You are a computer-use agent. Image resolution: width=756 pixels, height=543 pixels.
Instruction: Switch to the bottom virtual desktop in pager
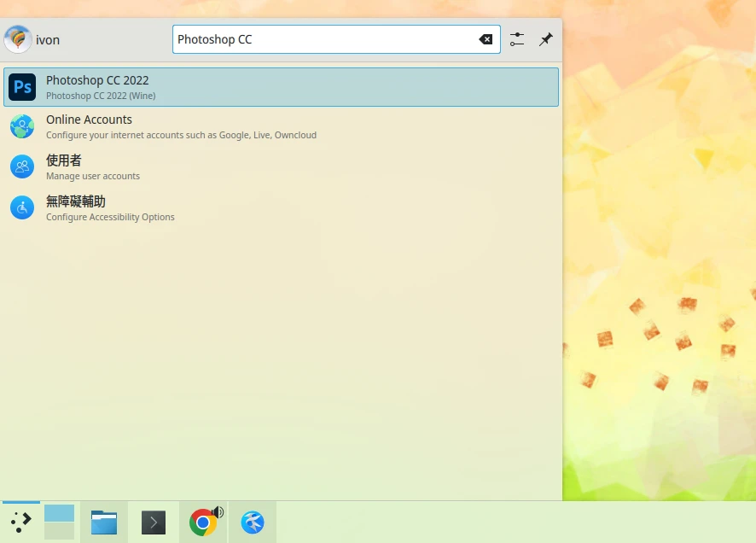[59, 531]
